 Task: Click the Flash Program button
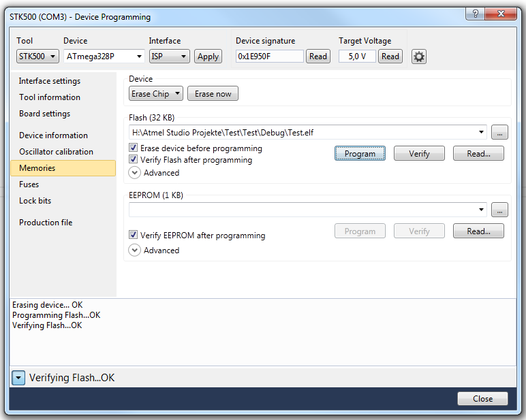pos(360,154)
